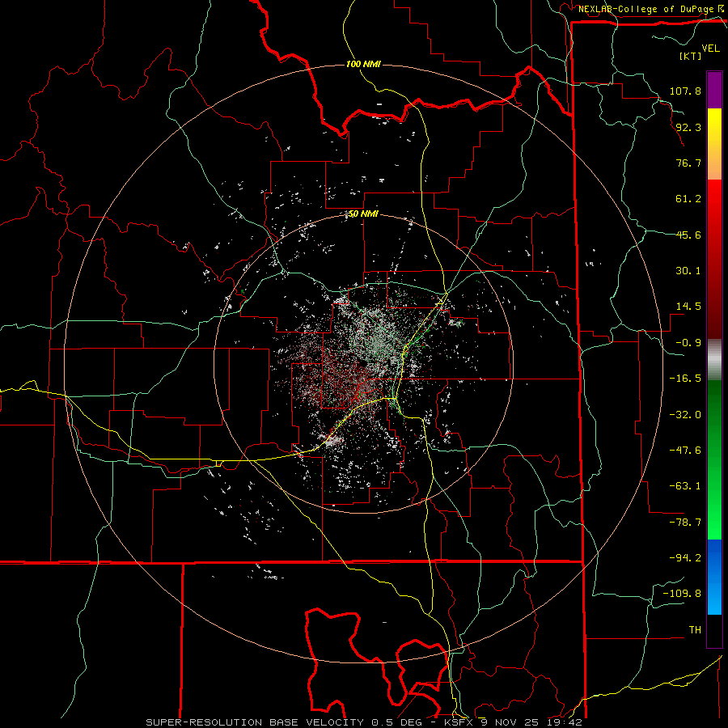This screenshot has height=728, width=728.
Task: Click the [KT] units label
Action: pos(690,56)
